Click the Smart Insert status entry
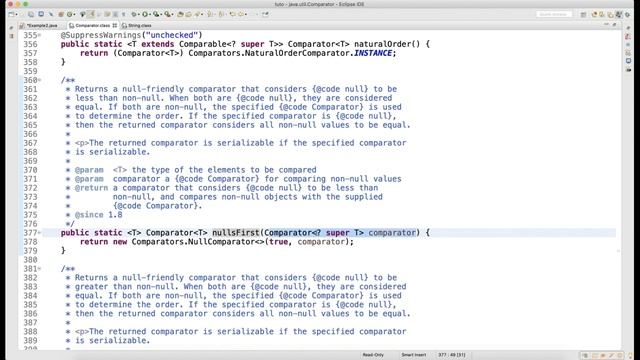Screen dimensions: 640x360 [413, 355]
